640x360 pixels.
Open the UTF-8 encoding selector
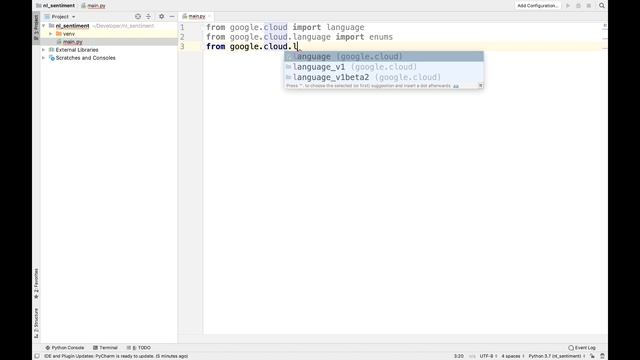click(488, 356)
